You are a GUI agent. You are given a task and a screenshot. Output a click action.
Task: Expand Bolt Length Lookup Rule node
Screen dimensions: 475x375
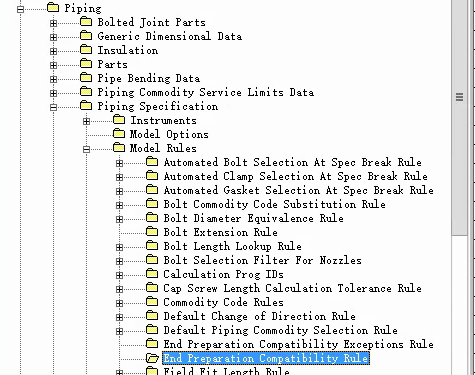click(119, 247)
